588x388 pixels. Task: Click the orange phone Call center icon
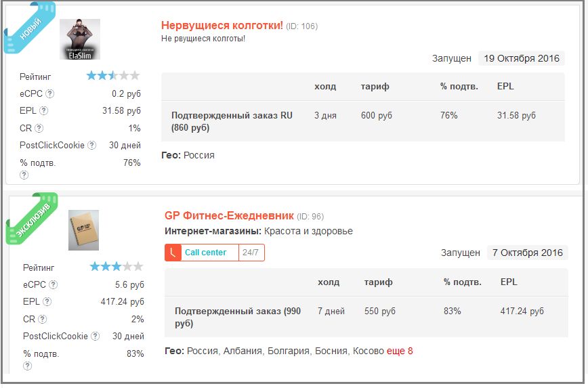tap(173, 253)
